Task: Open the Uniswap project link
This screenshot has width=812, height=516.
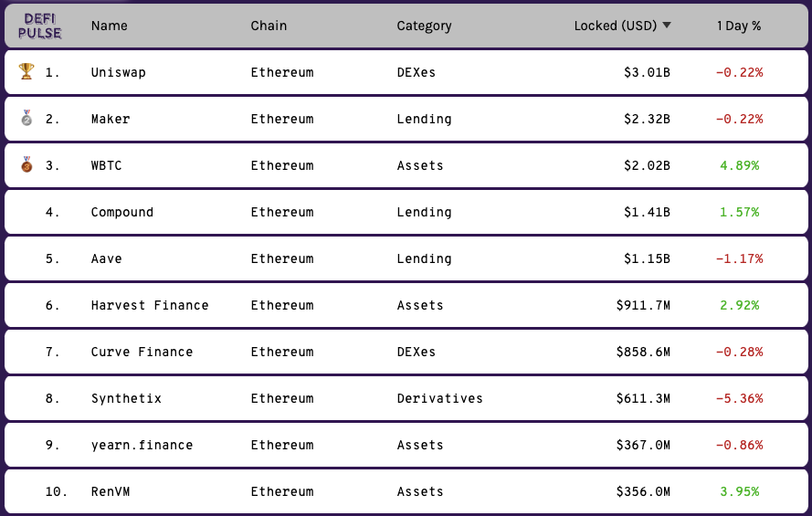Action: click(x=119, y=72)
